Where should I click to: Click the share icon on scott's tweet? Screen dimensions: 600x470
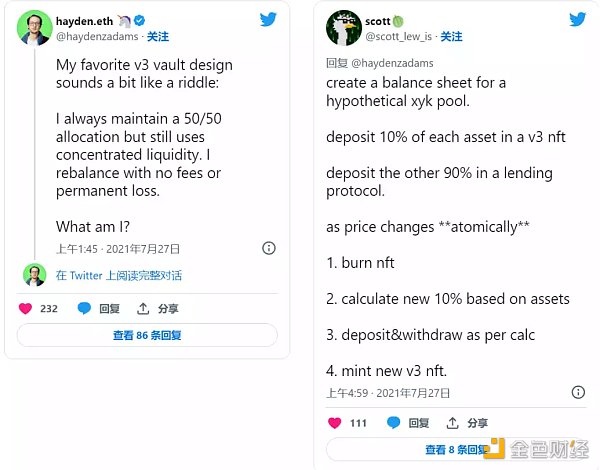click(452, 423)
